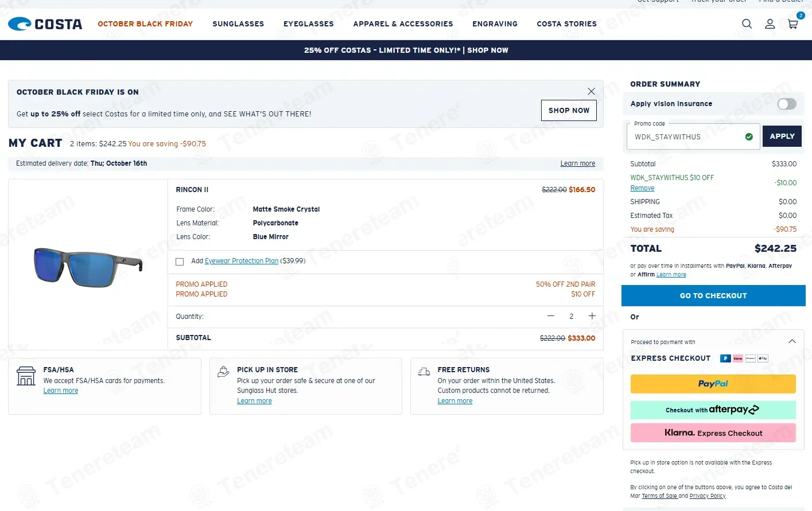Click the Apple Pay badge beside Express Checkout
The width and height of the screenshot is (812, 511).
coord(763,358)
